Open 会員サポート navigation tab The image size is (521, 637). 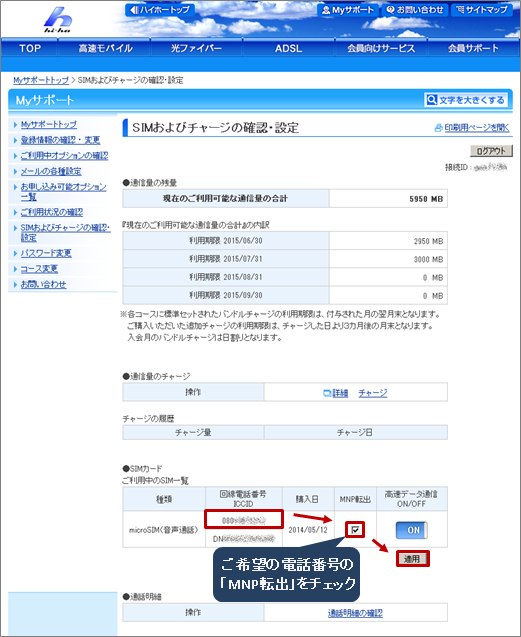click(x=473, y=48)
